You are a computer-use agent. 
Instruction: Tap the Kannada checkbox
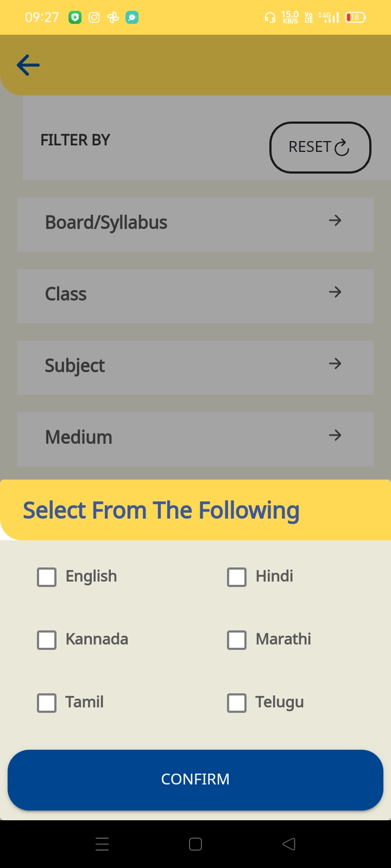(47, 640)
